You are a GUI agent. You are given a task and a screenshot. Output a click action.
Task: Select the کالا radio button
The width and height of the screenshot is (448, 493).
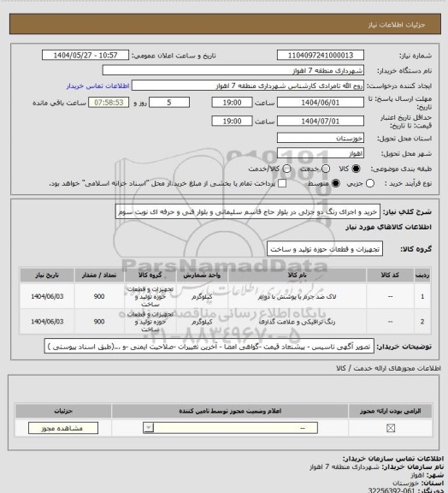point(356,169)
